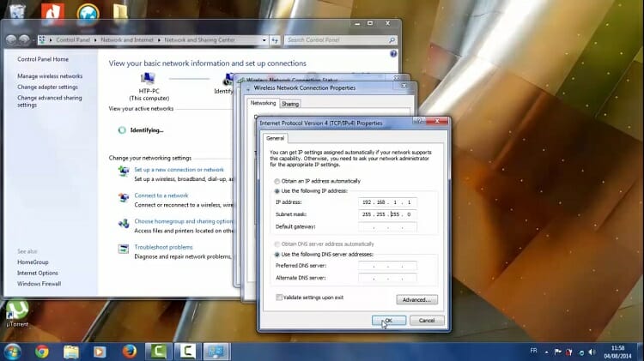Open the Internet Options link

coord(38,274)
